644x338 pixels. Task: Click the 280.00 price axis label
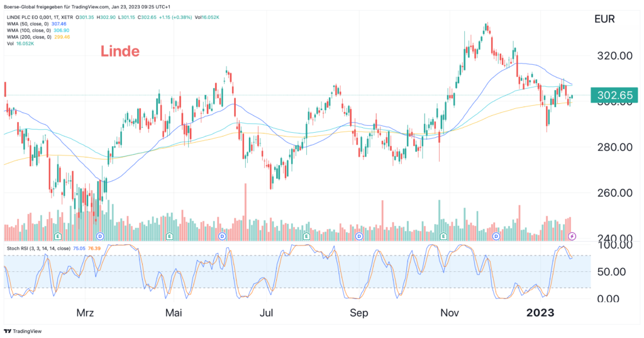(x=614, y=147)
